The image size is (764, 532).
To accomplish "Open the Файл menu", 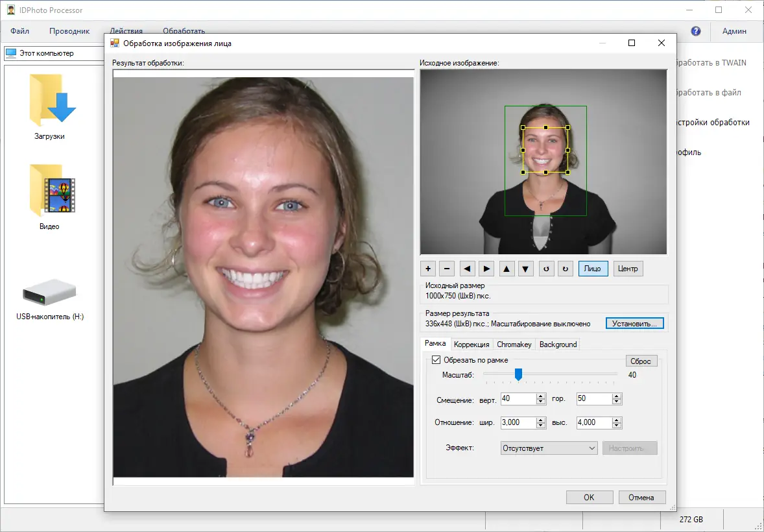I will pos(20,31).
